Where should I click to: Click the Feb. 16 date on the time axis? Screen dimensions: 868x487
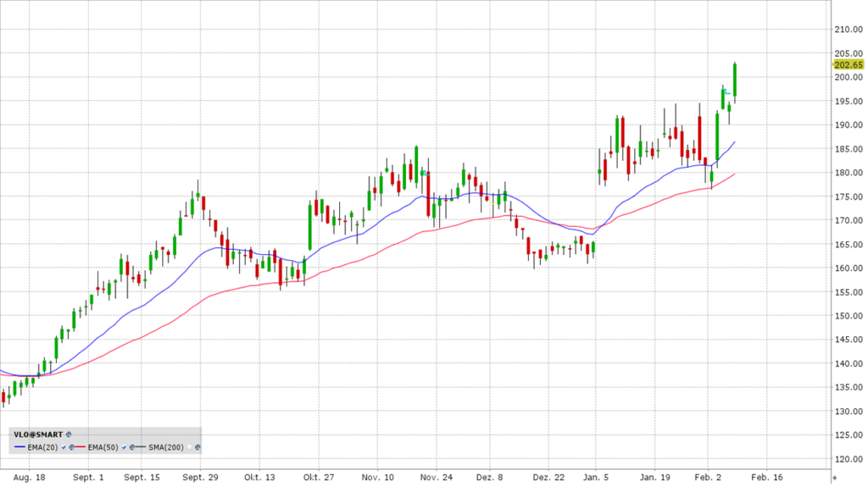click(767, 478)
